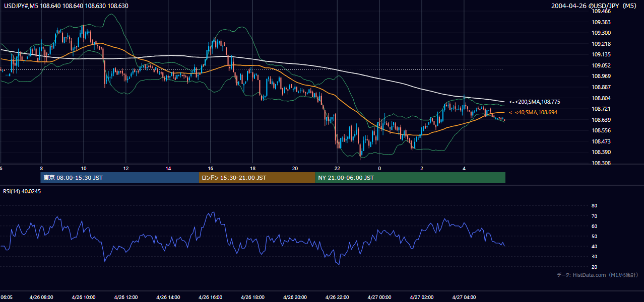
Task: Click the 4/26 08:00 time axis label
Action: pyautogui.click(x=42, y=297)
